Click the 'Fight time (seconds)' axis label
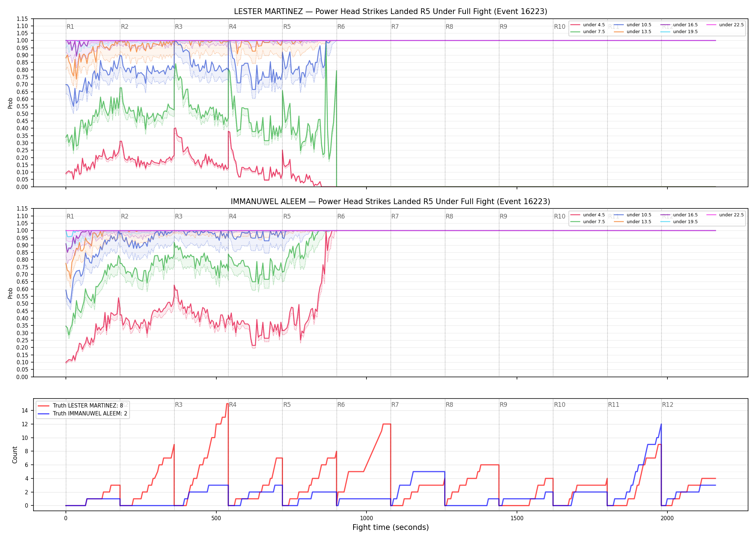This screenshot has height=540, width=756. (x=391, y=527)
